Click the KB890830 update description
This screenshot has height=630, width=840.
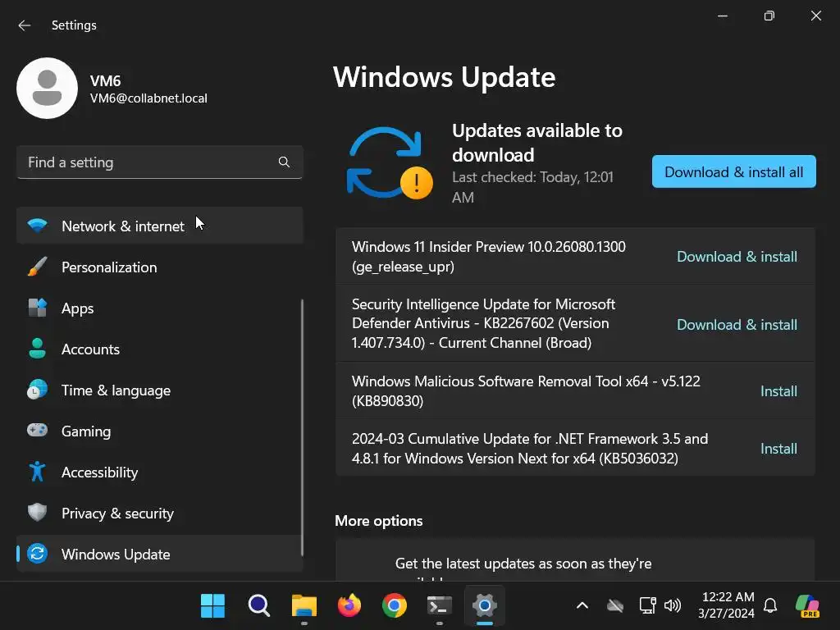(x=526, y=391)
